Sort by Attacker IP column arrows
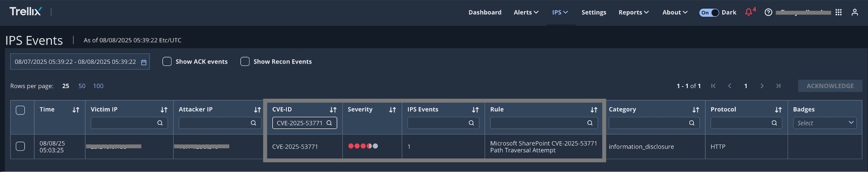The image size is (868, 172). pyautogui.click(x=257, y=110)
